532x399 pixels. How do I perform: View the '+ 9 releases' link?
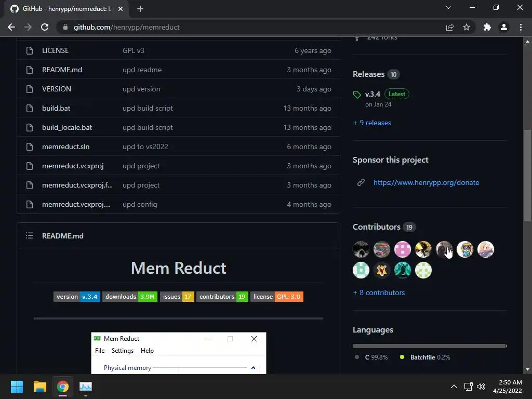tap(372, 123)
